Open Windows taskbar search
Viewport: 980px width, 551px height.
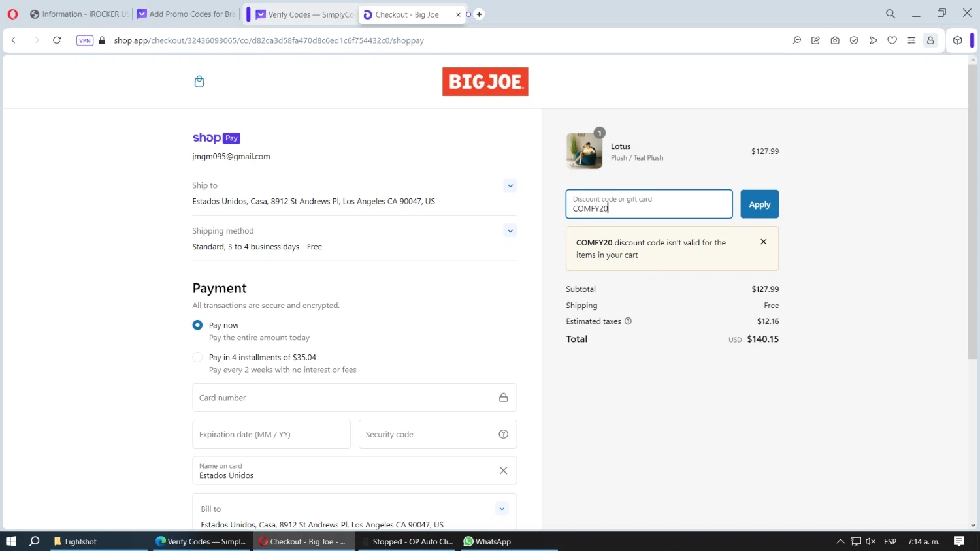35,541
